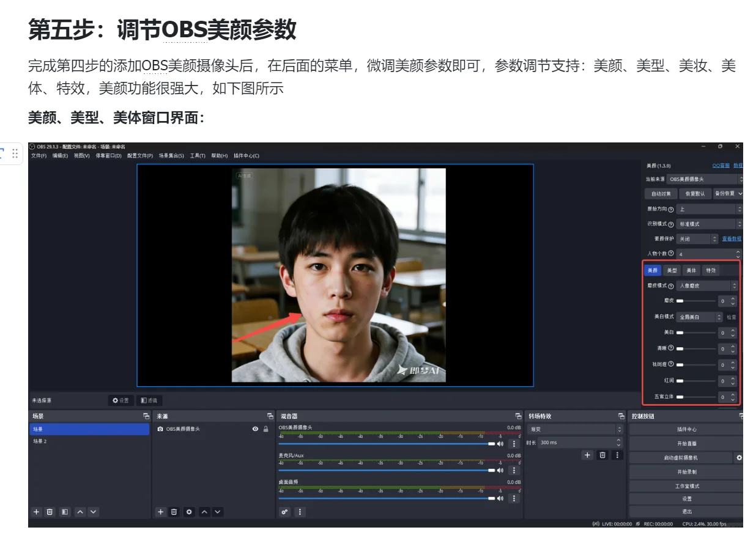Undock the 混音器 panel with its float icon
This screenshot has width=756, height=541.
[x=518, y=416]
